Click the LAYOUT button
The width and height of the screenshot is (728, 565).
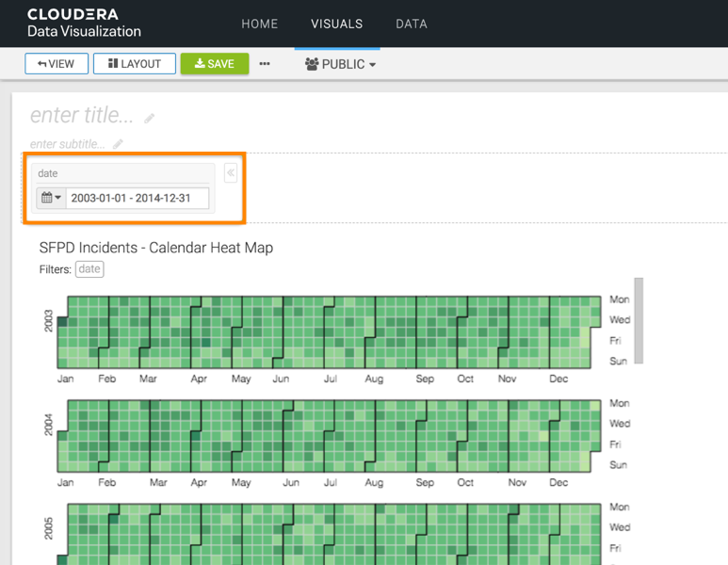(x=134, y=64)
